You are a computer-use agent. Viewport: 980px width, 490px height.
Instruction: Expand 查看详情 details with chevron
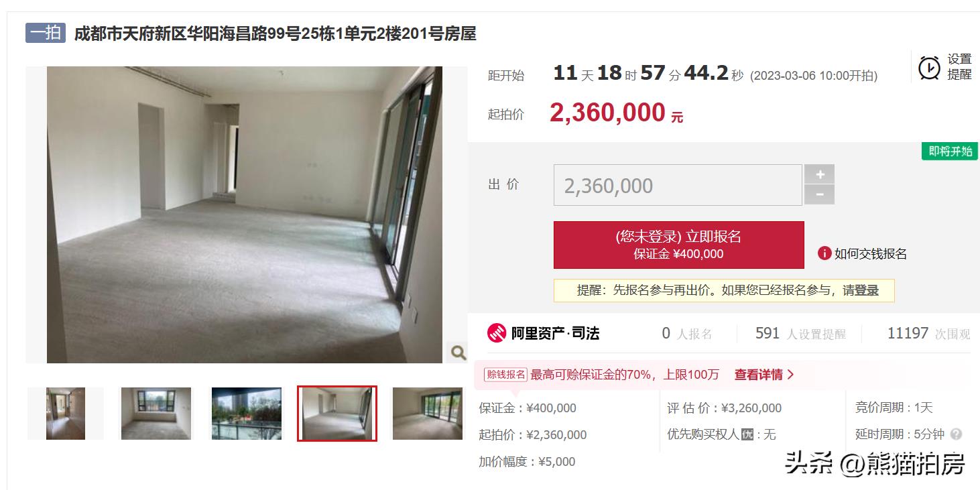[x=764, y=375]
